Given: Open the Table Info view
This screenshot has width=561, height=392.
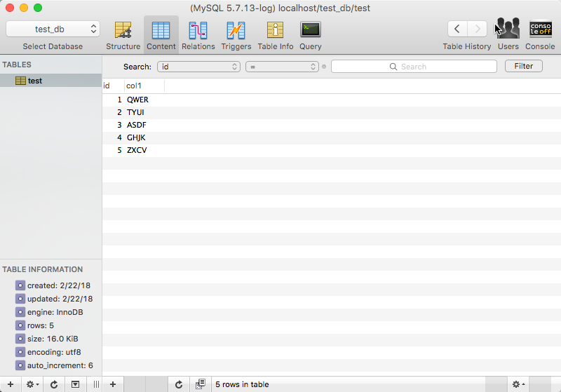Looking at the screenshot, I should pos(275,35).
